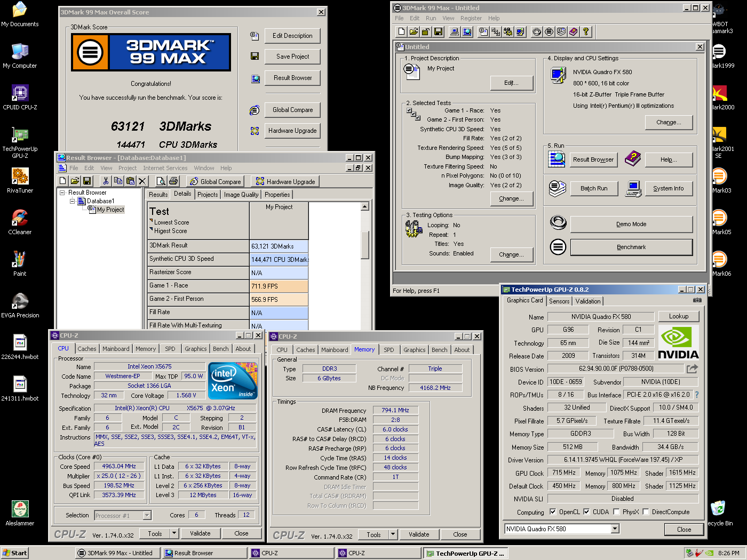
Task: Open Tools dropdown arrow in CPU-Z Memory window
Action: pos(393,534)
